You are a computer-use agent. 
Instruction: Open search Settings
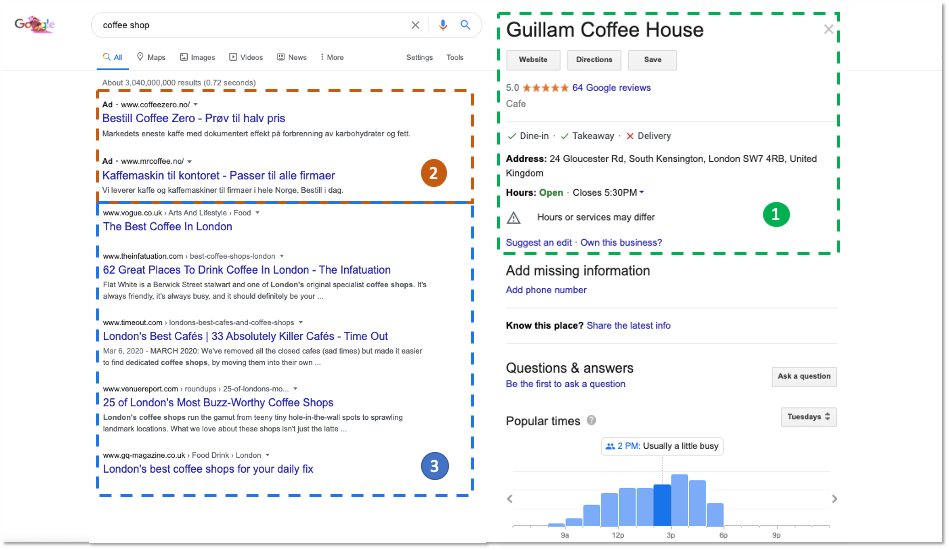pos(419,57)
